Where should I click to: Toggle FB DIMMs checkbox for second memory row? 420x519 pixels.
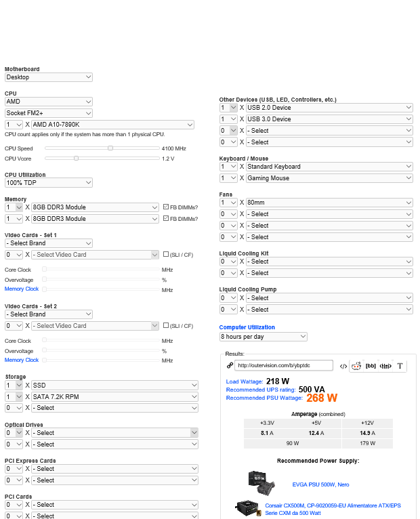[x=166, y=218]
